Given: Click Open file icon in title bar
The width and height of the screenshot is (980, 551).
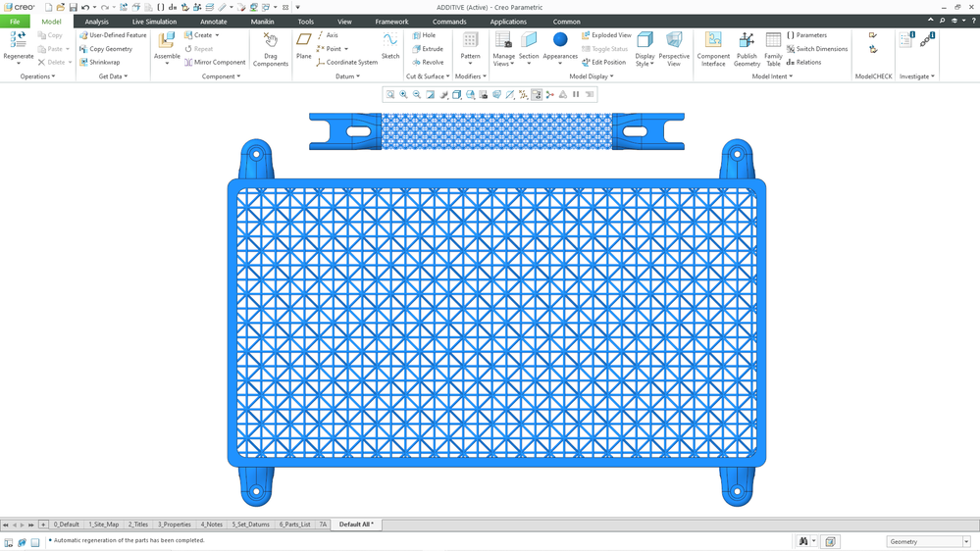Looking at the screenshot, I should [60, 8].
